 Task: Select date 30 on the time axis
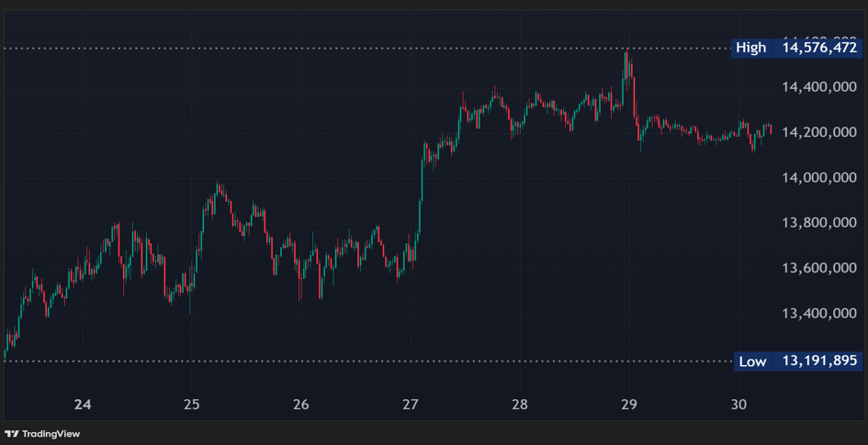coord(738,405)
